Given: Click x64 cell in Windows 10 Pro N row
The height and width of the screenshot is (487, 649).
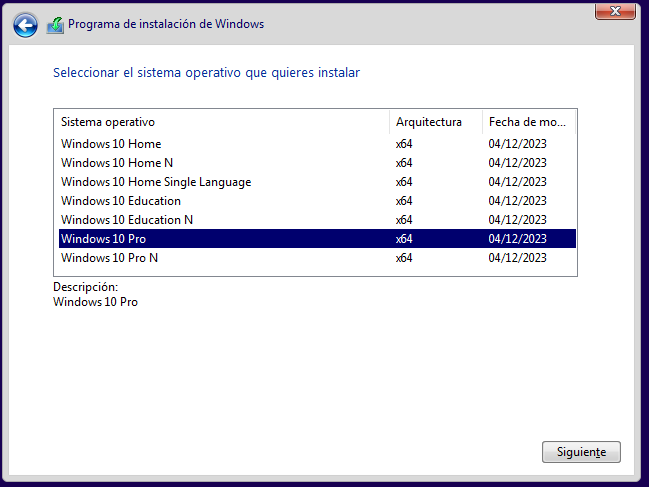Looking at the screenshot, I should pyautogui.click(x=404, y=258).
